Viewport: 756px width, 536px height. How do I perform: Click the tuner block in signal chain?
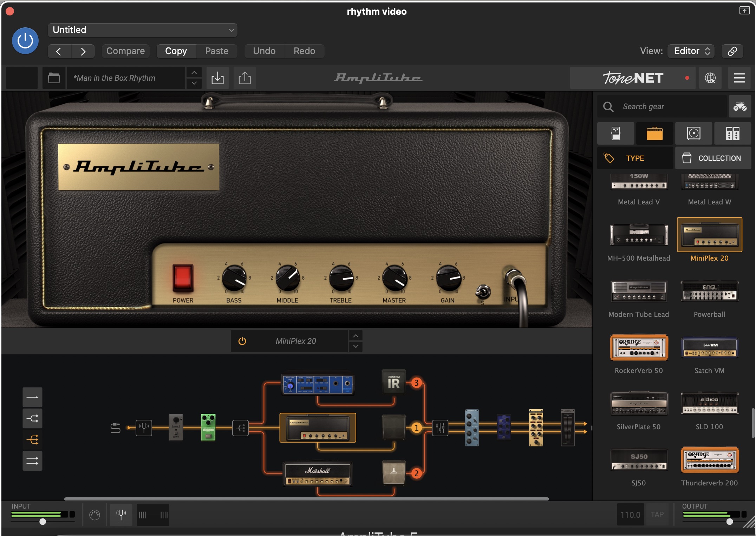click(144, 428)
